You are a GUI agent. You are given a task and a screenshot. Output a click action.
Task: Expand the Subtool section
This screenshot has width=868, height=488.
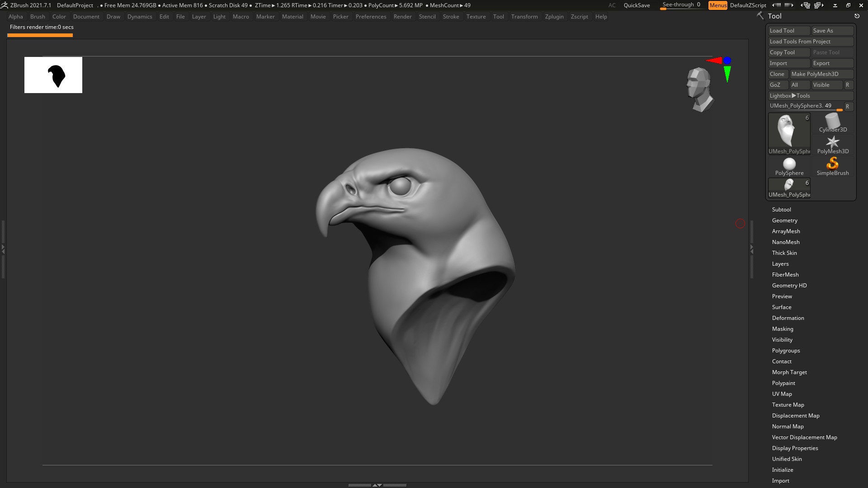tap(781, 210)
